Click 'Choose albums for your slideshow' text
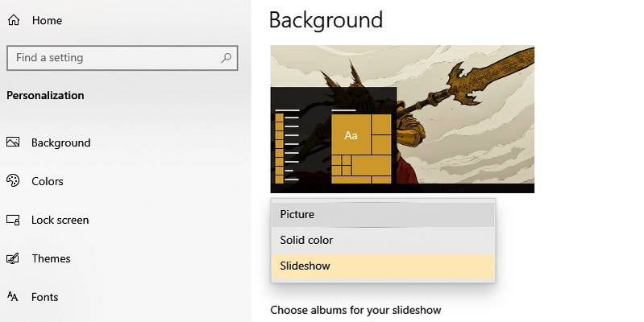Viewport: 644px width, 322px height. coord(355,310)
